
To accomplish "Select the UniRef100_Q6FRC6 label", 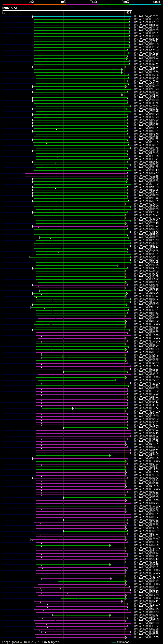I will click(146, 165).
